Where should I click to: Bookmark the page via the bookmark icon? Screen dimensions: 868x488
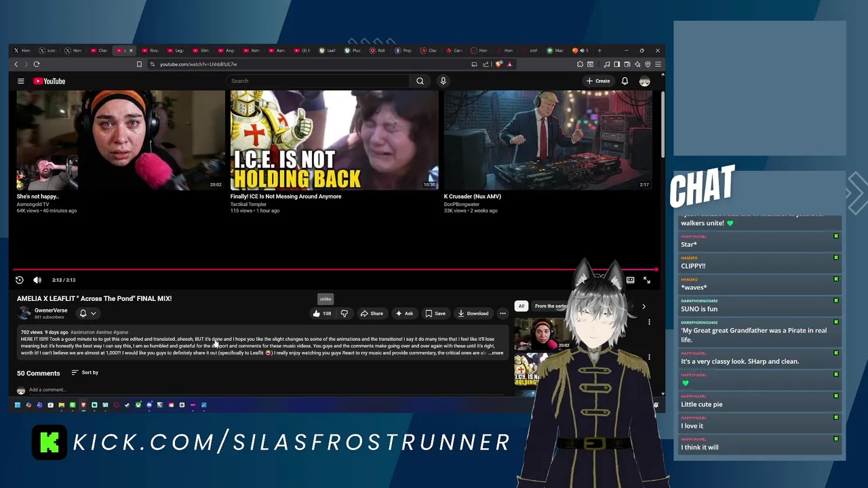click(139, 64)
